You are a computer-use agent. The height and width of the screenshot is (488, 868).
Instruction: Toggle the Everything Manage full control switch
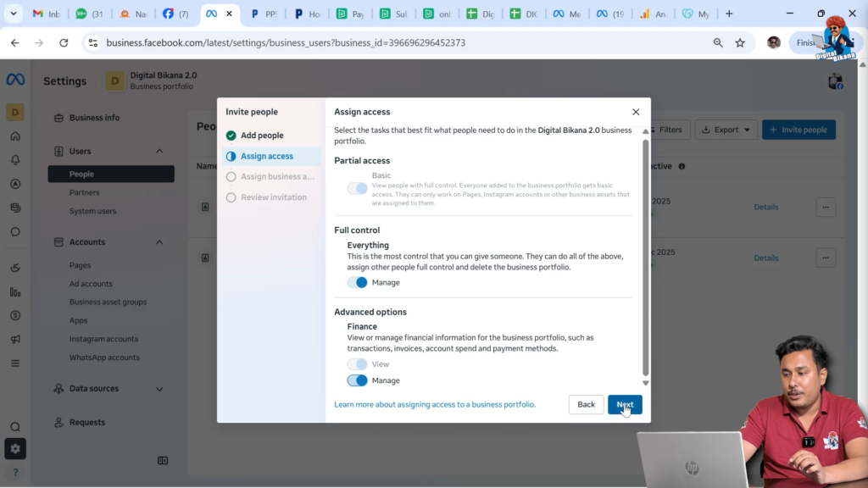(357, 283)
